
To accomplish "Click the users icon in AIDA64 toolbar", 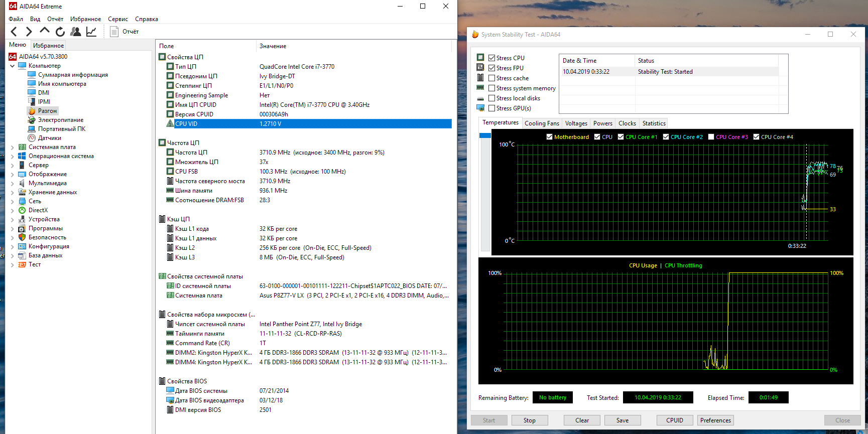I will [76, 32].
